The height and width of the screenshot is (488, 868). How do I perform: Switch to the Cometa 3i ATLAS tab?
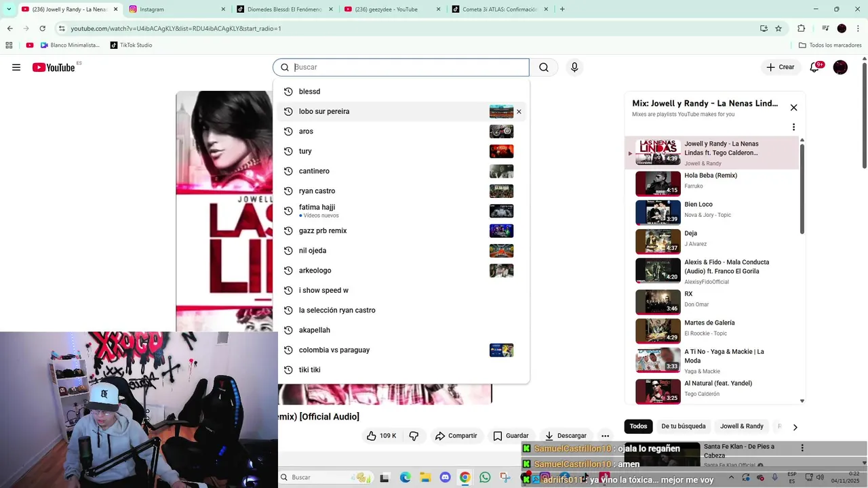coord(500,9)
